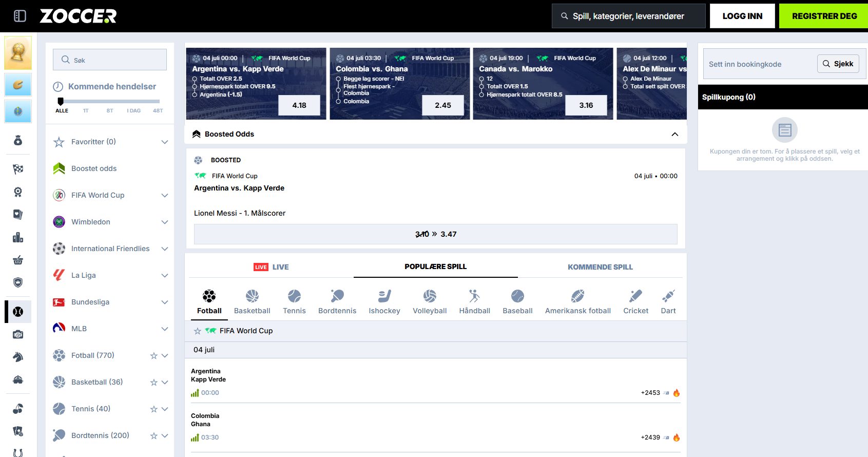Click the Wimbledon logo in the sports list
Viewport: 868px width, 457px height.
point(59,222)
